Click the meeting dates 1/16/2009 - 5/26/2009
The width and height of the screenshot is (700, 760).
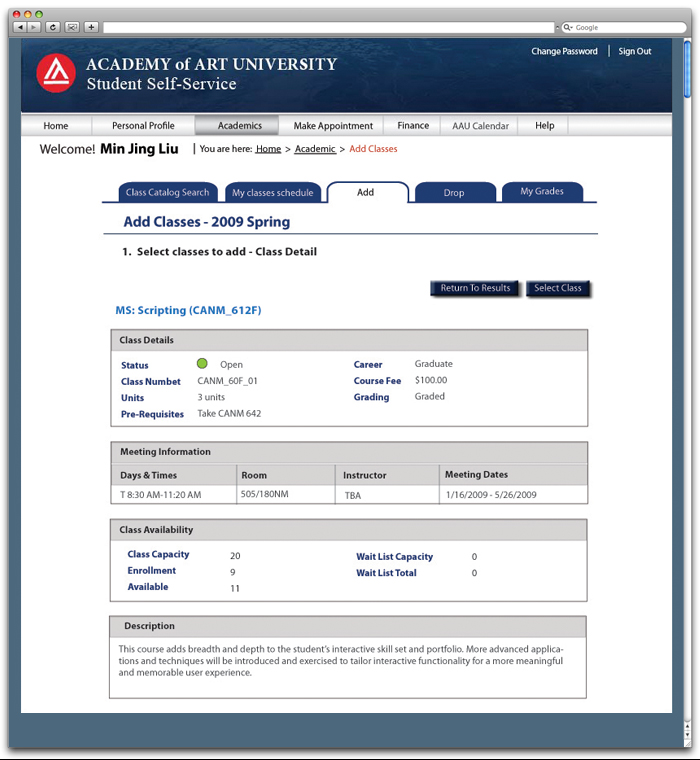point(491,495)
